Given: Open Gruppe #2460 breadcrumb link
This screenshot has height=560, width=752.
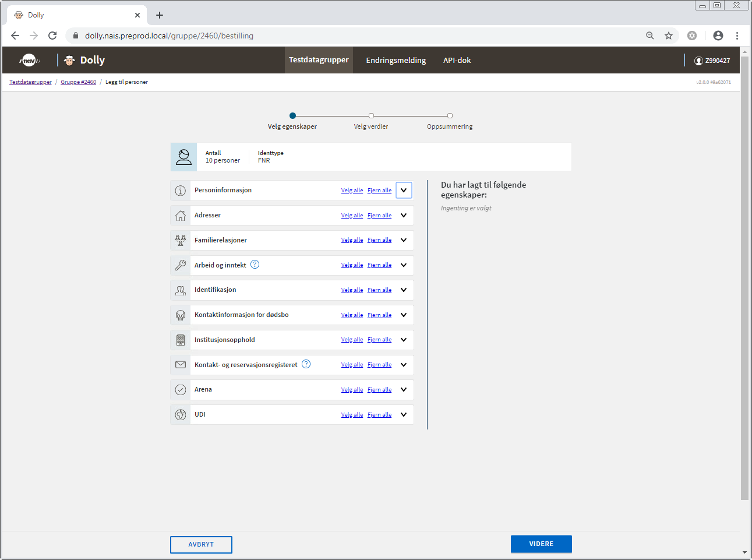Looking at the screenshot, I should 78,82.
